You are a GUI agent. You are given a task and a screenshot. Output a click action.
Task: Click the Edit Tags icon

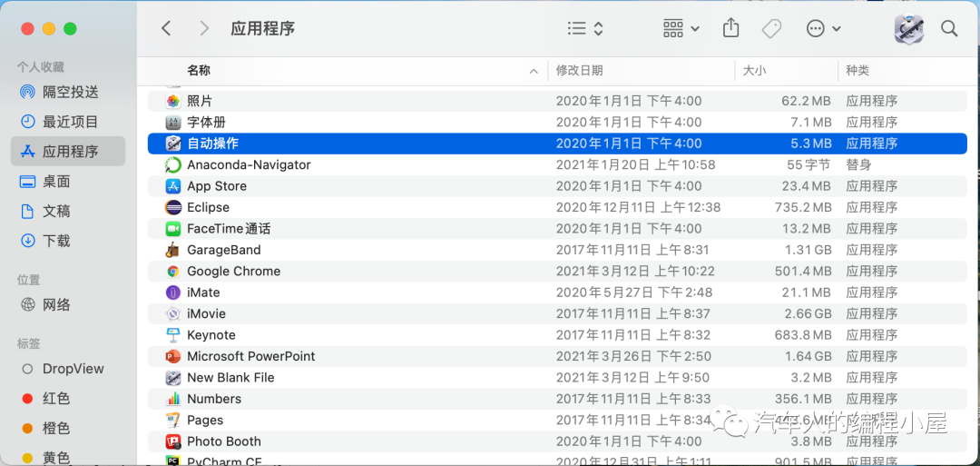[771, 28]
